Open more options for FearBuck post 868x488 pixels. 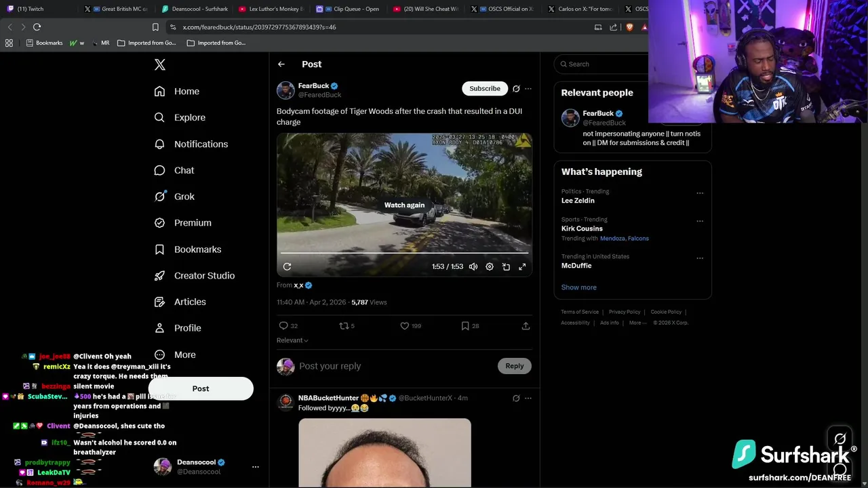click(x=528, y=89)
